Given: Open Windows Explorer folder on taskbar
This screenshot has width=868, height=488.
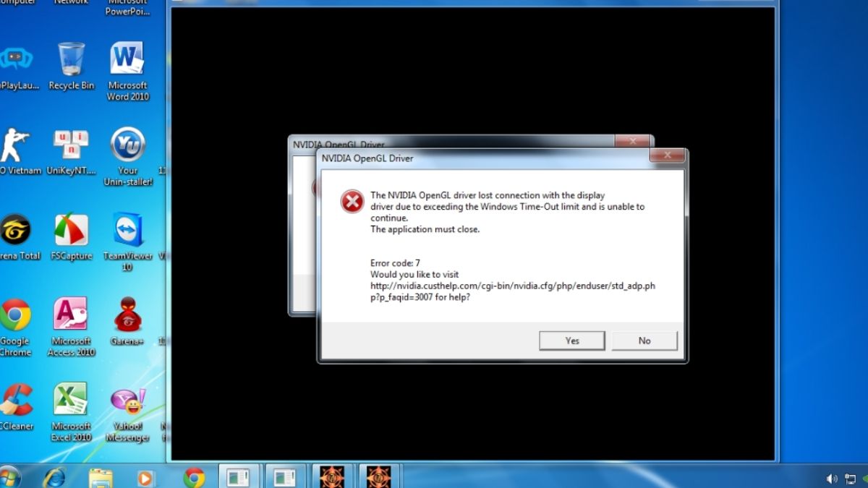Looking at the screenshot, I should 101,476.
